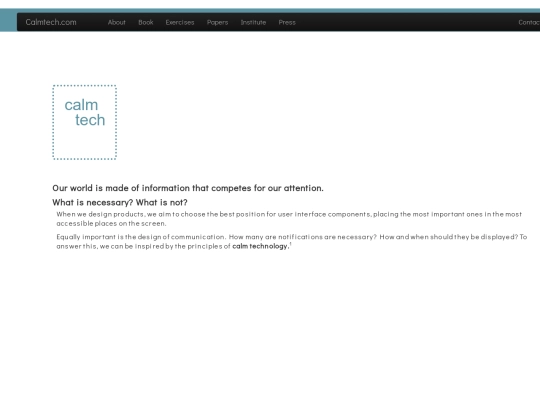
Task: Click heading 'Our world is made of information'
Action: 188,188
